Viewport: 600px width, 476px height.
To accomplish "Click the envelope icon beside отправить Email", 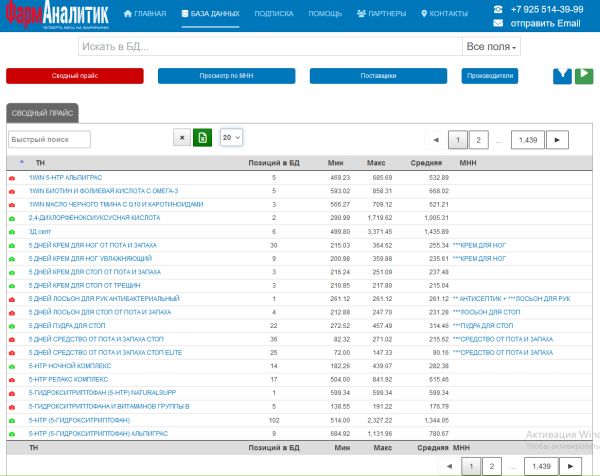I will tap(498, 23).
